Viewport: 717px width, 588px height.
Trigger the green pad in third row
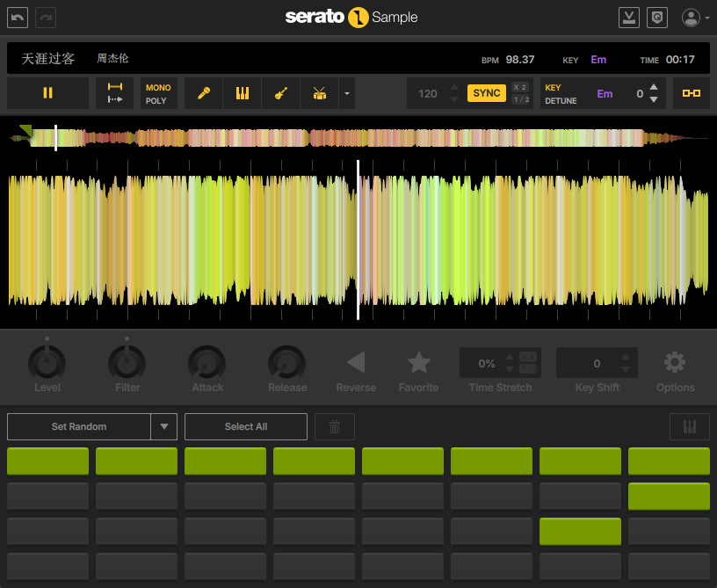(580, 531)
